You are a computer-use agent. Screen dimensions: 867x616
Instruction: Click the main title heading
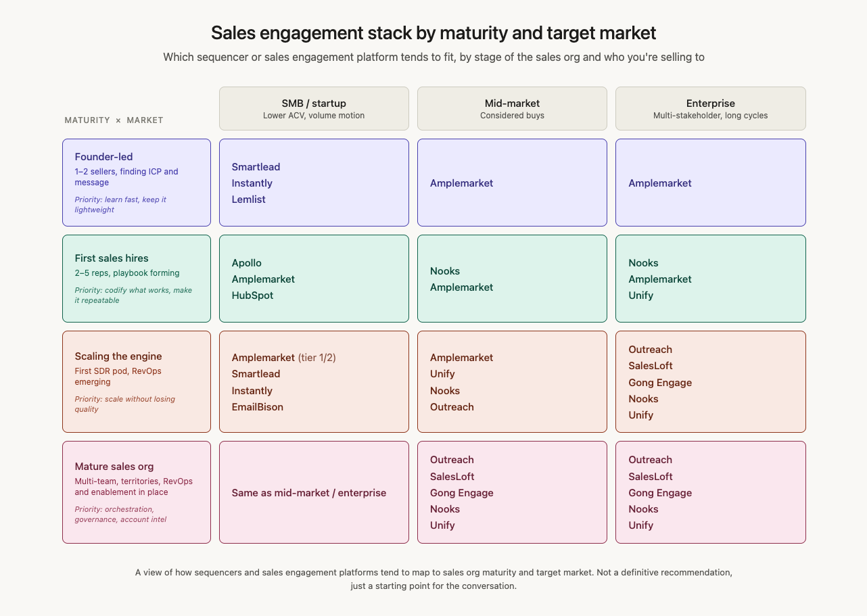[x=433, y=33]
